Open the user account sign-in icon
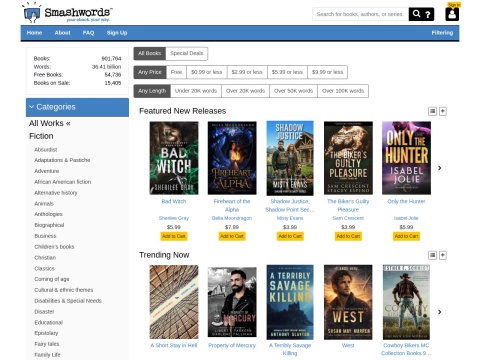This screenshot has width=480, height=360. 452,14
